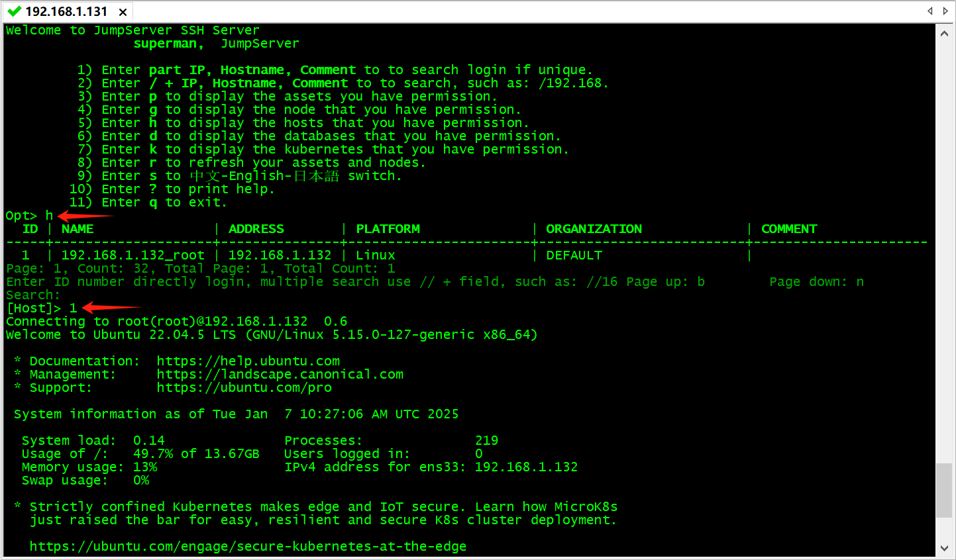
Task: Click the scrollbar up arrow
Action: [x=944, y=33]
